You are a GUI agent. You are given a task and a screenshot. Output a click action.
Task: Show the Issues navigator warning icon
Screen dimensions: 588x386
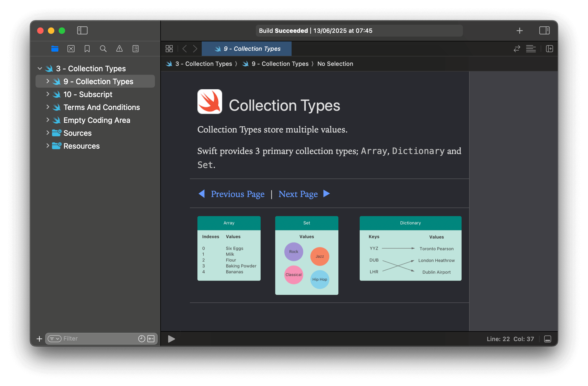[x=119, y=49]
